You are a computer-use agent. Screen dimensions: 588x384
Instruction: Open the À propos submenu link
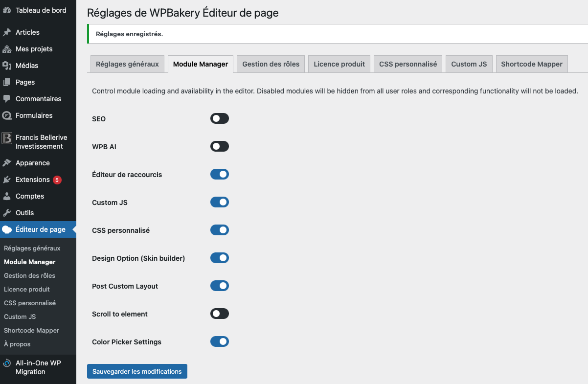point(17,344)
